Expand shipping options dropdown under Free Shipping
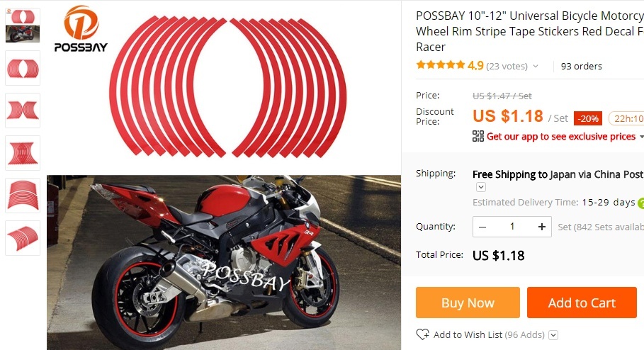The height and width of the screenshot is (350, 644). (481, 187)
